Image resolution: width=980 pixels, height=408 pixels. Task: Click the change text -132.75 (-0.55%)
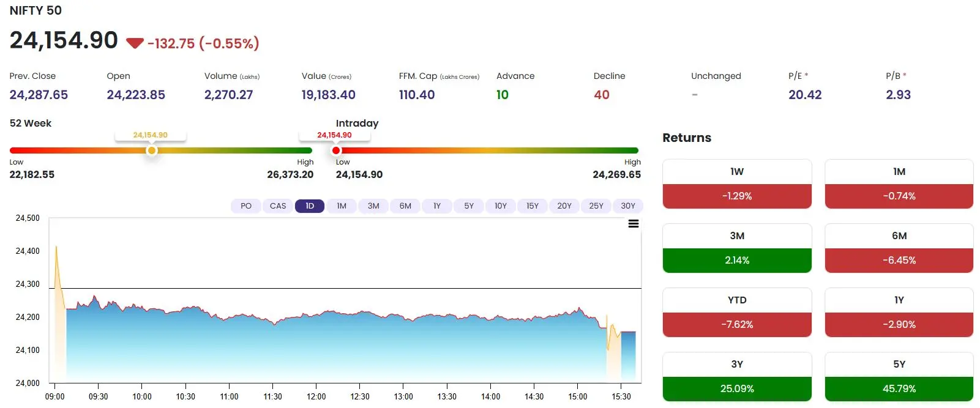click(x=203, y=43)
